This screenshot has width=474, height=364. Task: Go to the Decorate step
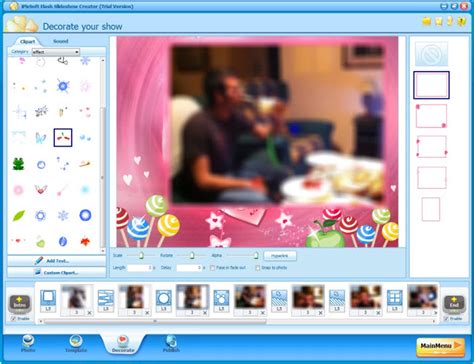point(123,344)
